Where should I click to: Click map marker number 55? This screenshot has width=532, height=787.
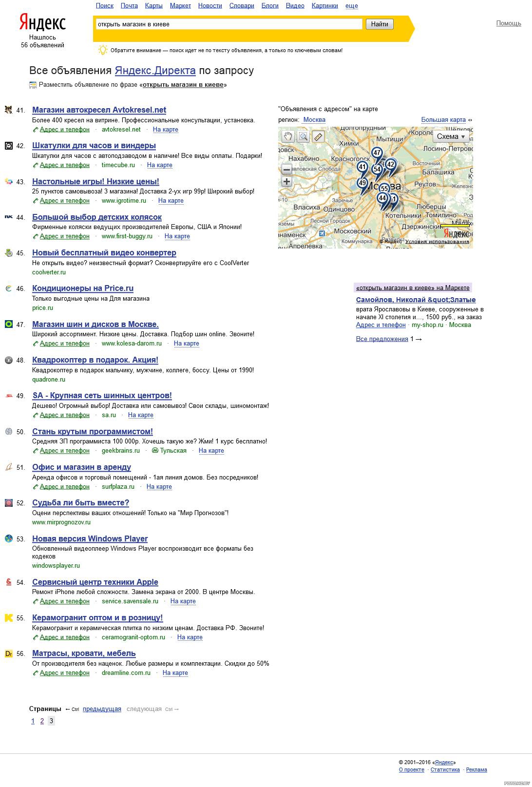coord(384,189)
